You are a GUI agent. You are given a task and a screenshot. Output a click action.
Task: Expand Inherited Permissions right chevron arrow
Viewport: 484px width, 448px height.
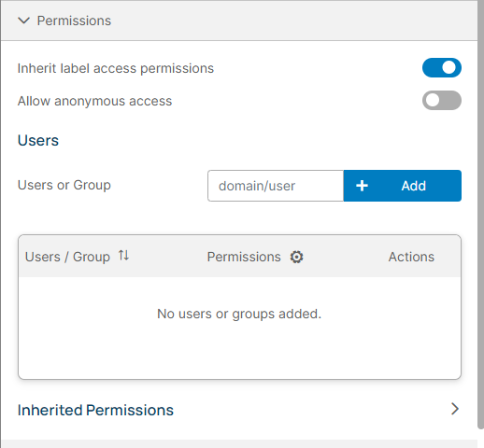click(455, 409)
